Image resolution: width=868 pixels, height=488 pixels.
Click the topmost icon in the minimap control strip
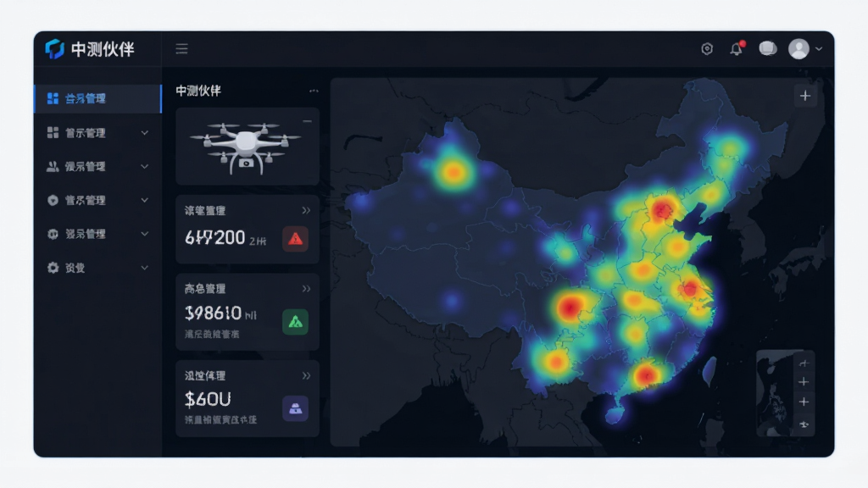pyautogui.click(x=804, y=363)
